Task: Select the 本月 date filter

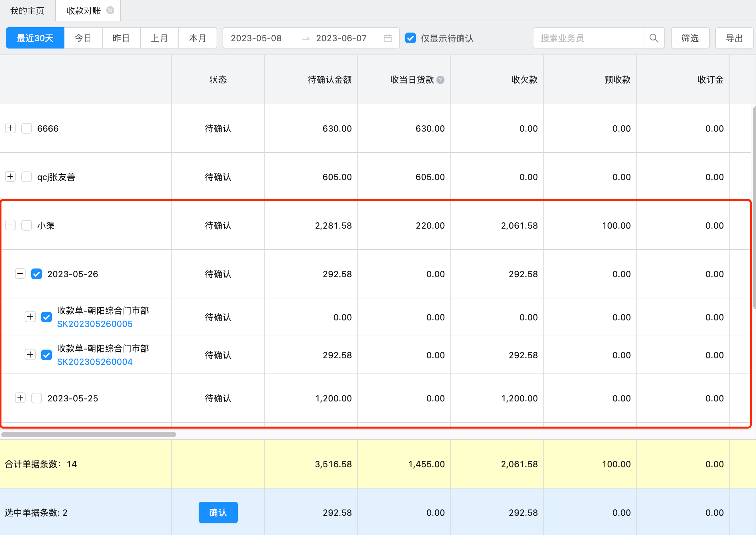Action: click(198, 38)
